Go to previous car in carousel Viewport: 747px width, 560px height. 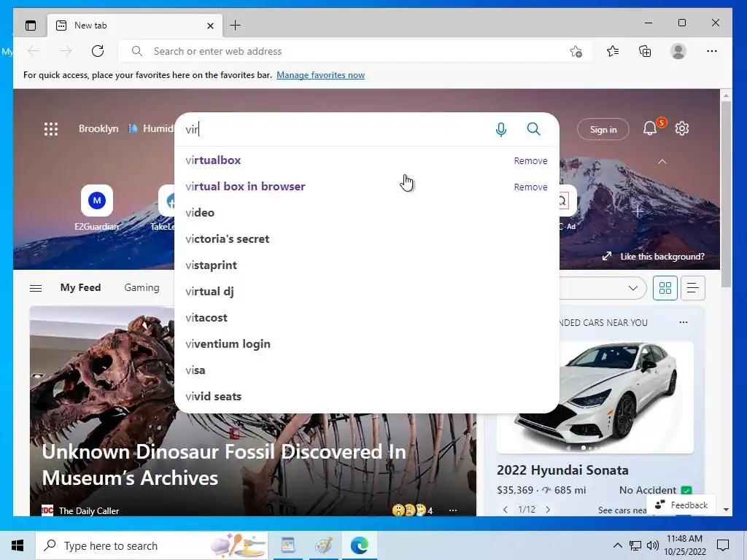click(x=506, y=510)
